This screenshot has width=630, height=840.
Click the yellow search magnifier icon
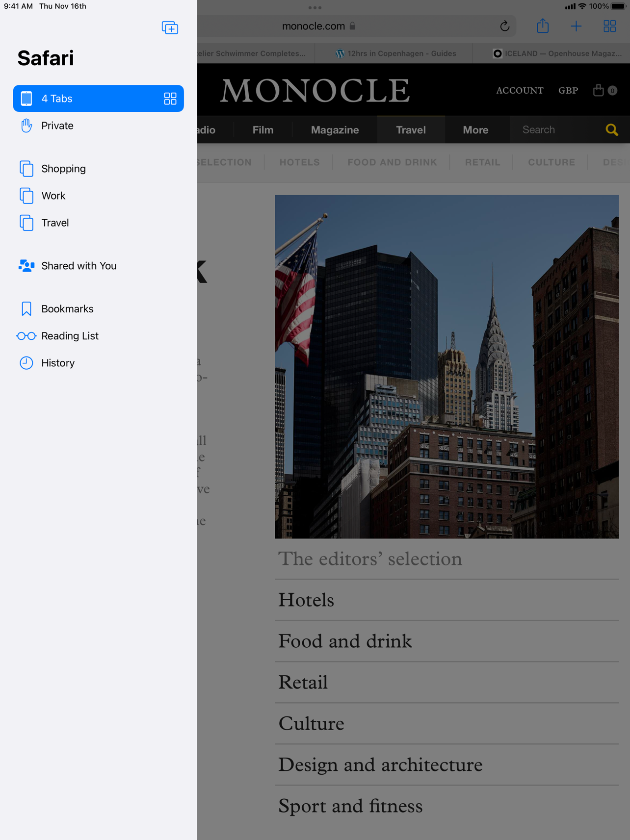click(611, 130)
